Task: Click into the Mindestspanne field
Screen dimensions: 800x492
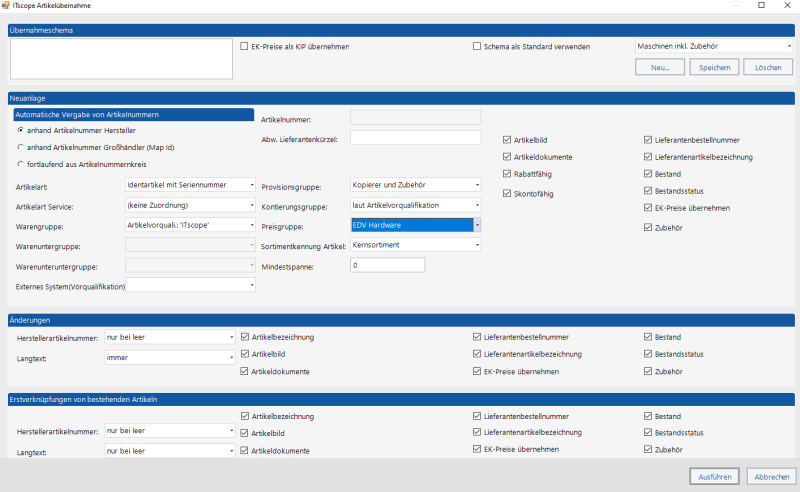Action: point(387,265)
